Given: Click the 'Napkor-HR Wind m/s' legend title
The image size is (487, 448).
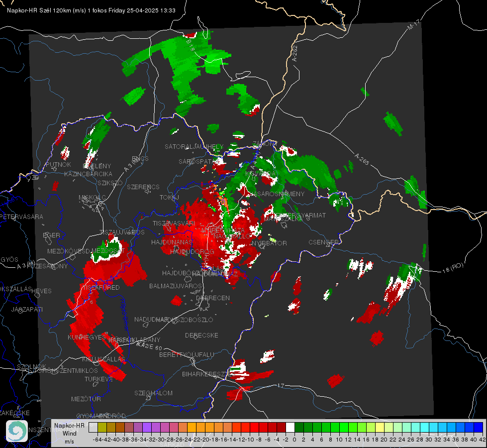Looking at the screenshot, I should [69, 433].
